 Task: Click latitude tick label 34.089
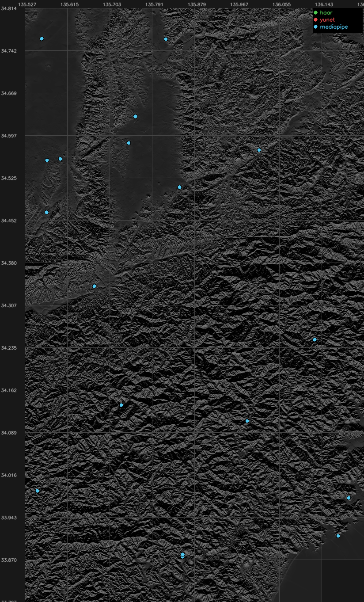pos(8,433)
